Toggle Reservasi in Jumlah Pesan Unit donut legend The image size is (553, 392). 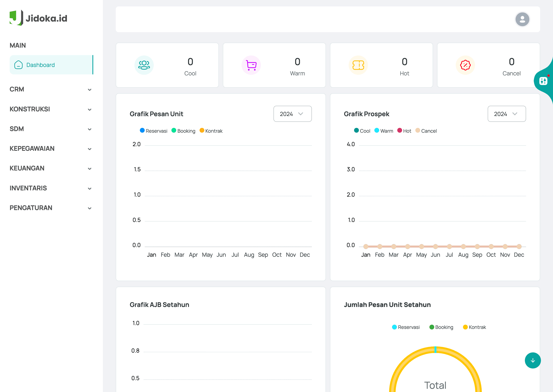pyautogui.click(x=406, y=327)
